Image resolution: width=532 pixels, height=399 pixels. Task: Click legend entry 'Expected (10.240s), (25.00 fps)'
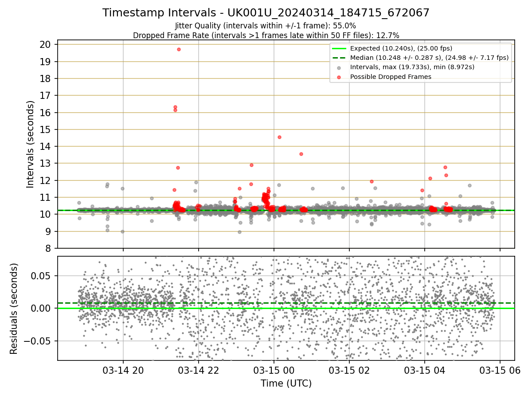[401, 48]
